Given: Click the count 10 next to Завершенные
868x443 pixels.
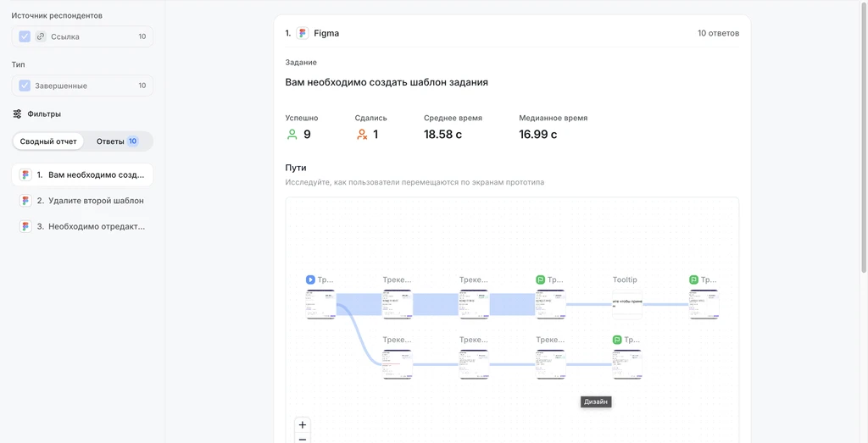Looking at the screenshot, I should [142, 86].
